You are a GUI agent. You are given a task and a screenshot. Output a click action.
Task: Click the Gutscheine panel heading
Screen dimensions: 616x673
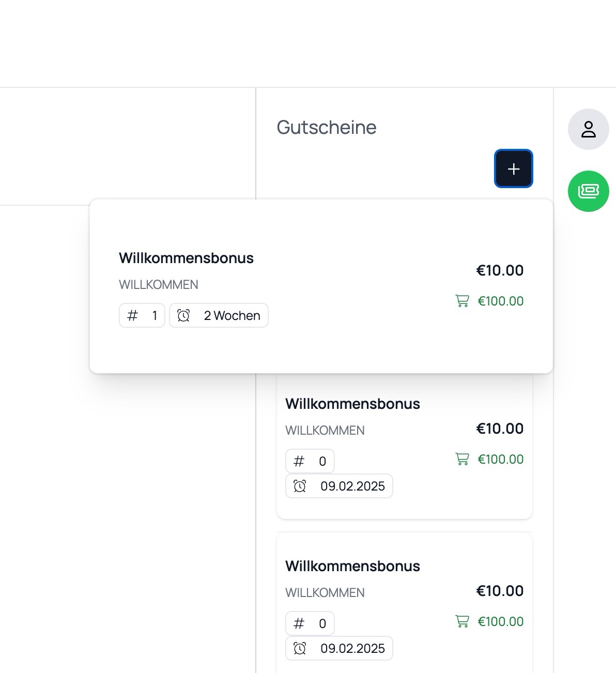[x=327, y=127]
